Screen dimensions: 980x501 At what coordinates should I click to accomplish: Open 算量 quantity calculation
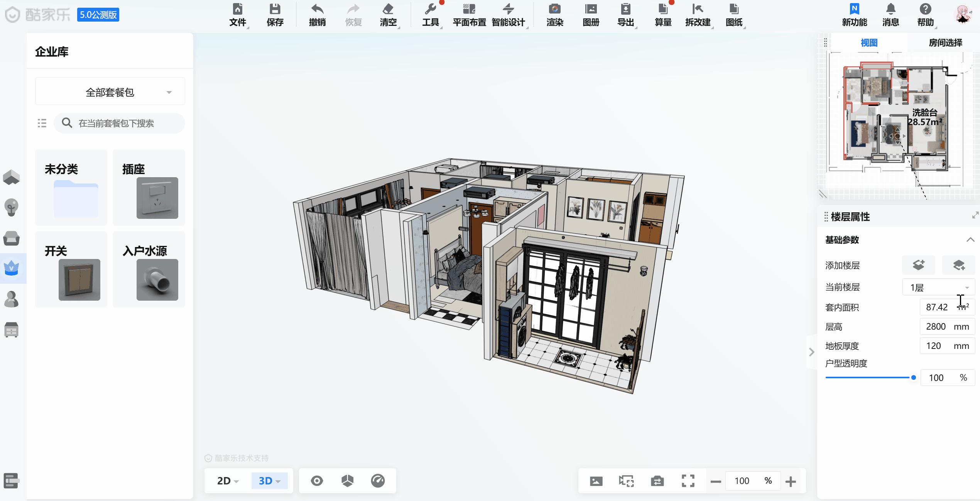pyautogui.click(x=663, y=15)
